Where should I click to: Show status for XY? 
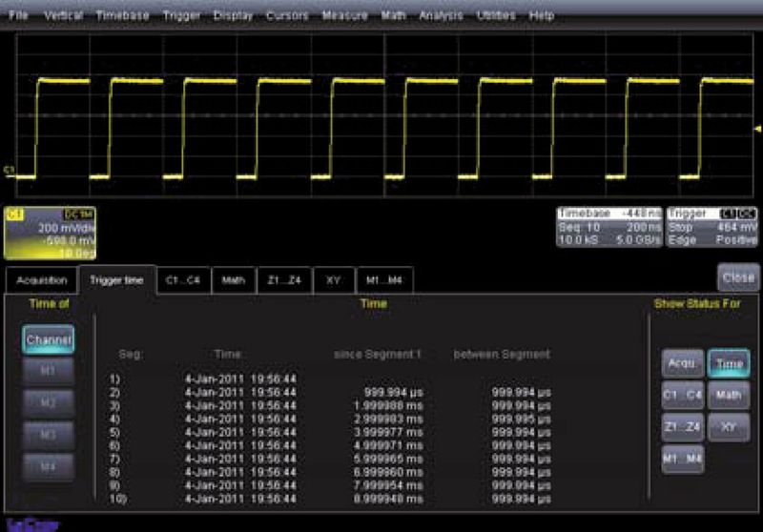pos(729,427)
